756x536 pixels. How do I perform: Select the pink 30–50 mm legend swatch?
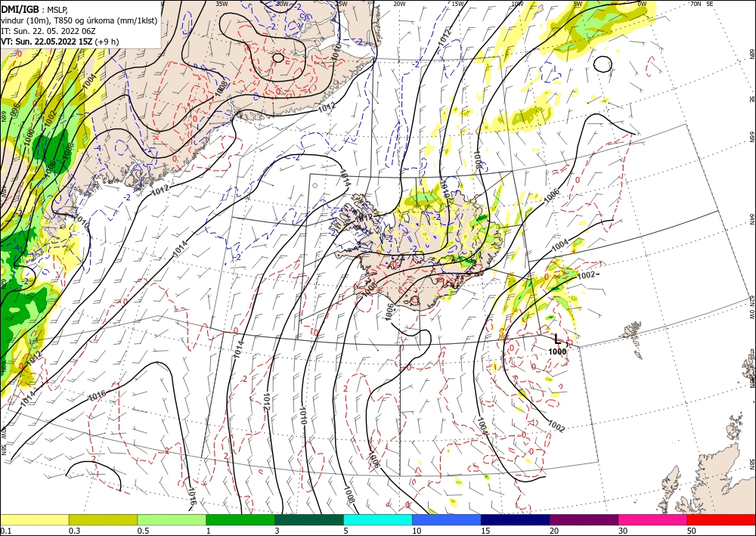coord(653,519)
